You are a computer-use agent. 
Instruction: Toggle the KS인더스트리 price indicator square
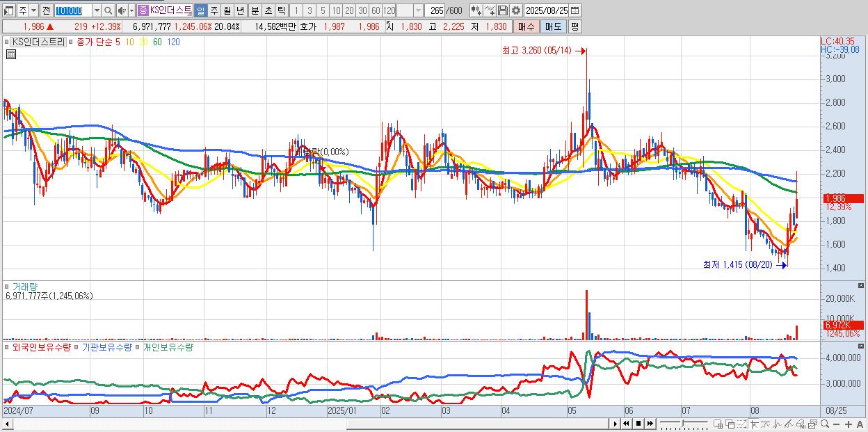click(6, 42)
